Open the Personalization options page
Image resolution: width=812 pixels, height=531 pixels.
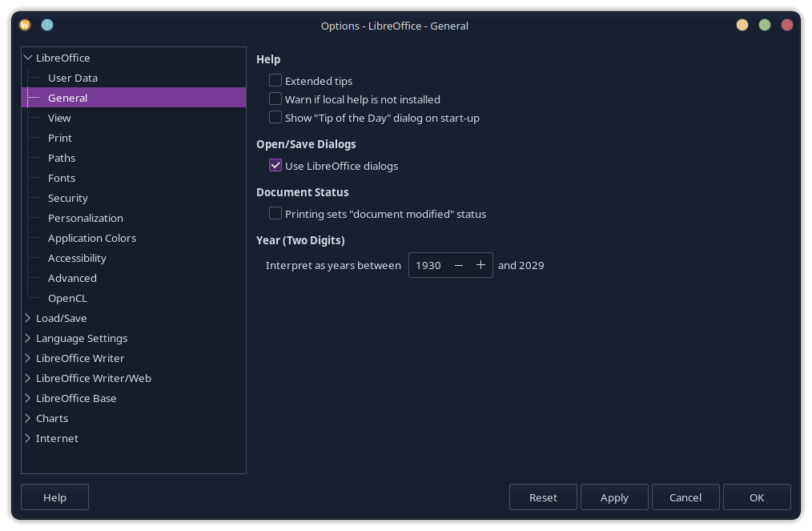coord(86,218)
